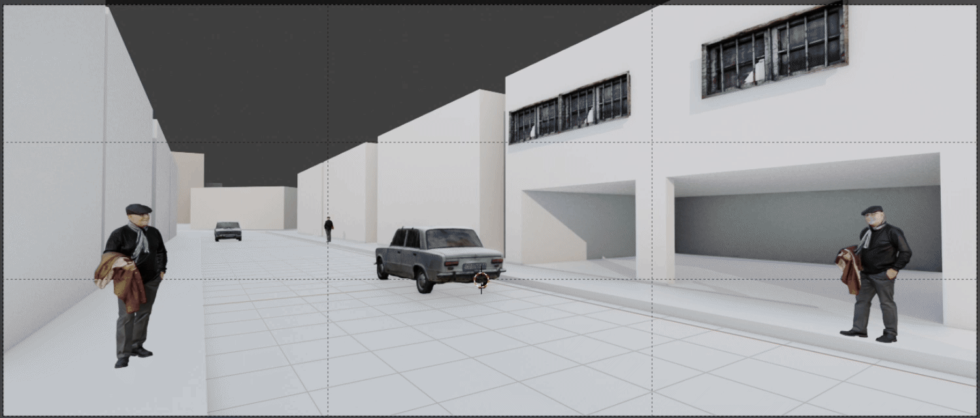Click the brown coat held by the left man

pyautogui.click(x=122, y=278)
